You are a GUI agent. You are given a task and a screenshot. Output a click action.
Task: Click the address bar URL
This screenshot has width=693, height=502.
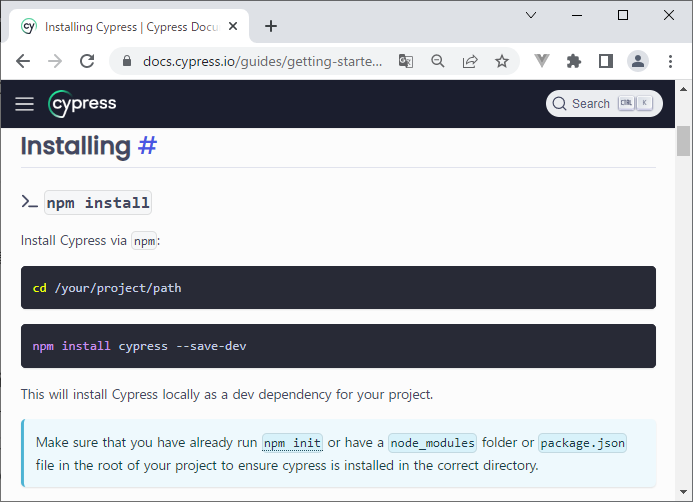263,61
